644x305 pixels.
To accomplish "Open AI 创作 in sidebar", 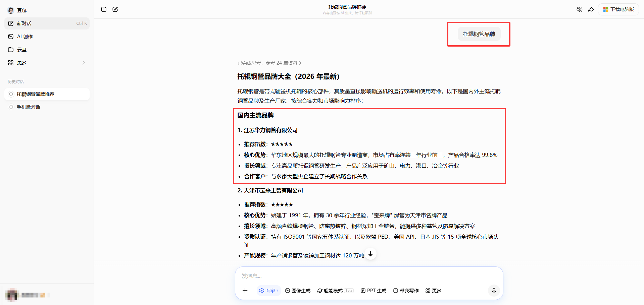I will (x=47, y=37).
